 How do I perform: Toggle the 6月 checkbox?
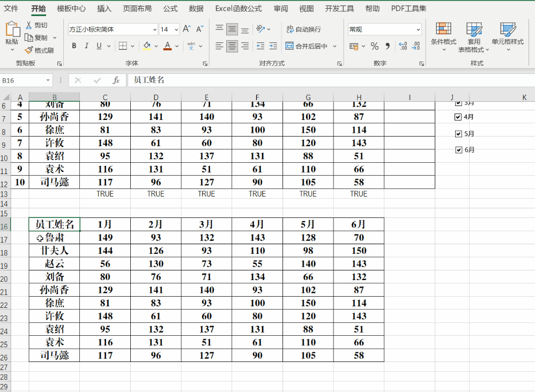point(458,149)
